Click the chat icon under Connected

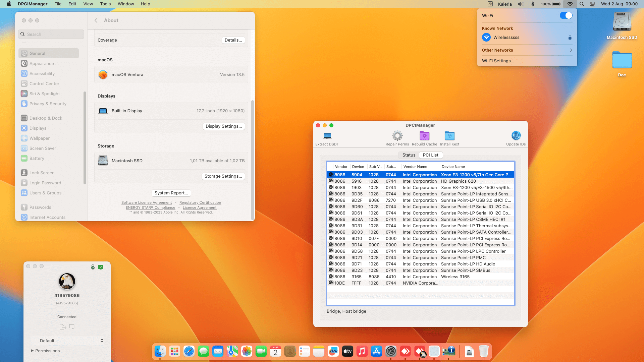pyautogui.click(x=72, y=327)
